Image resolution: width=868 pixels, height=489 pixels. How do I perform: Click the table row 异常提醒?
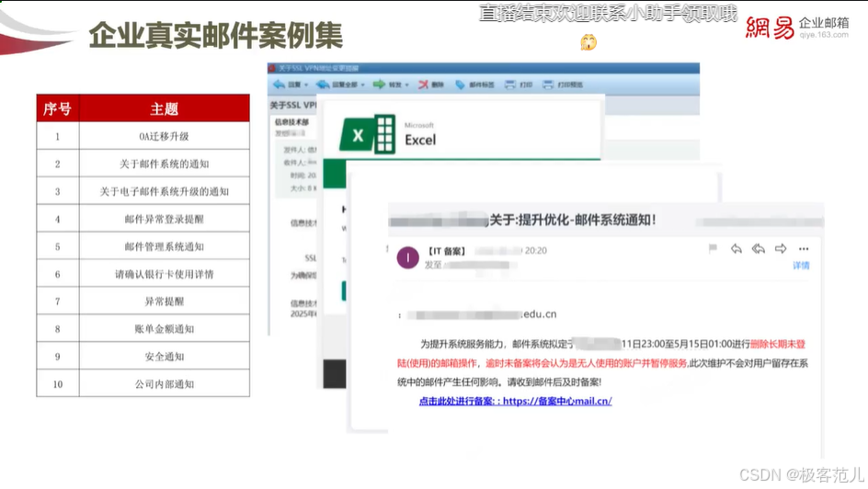pos(143,301)
